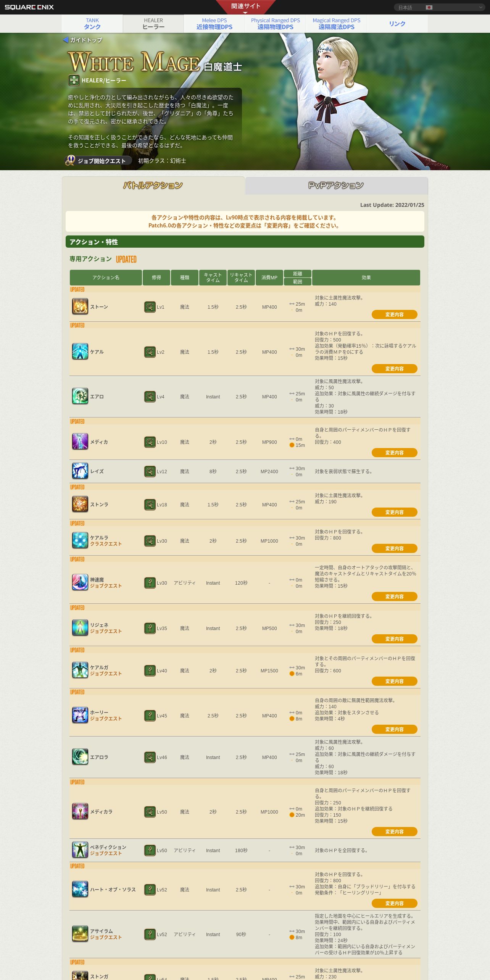The width and height of the screenshot is (490, 980).
Task: Click the ストーン action icon
Action: tap(80, 307)
